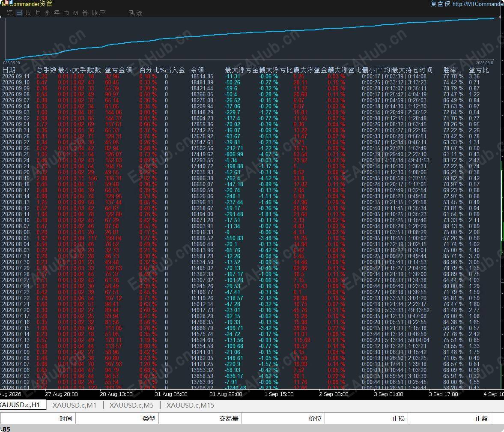Show the 轨迹 track view
The height and width of the screenshot is (432, 504).
pyautogui.click(x=135, y=13)
